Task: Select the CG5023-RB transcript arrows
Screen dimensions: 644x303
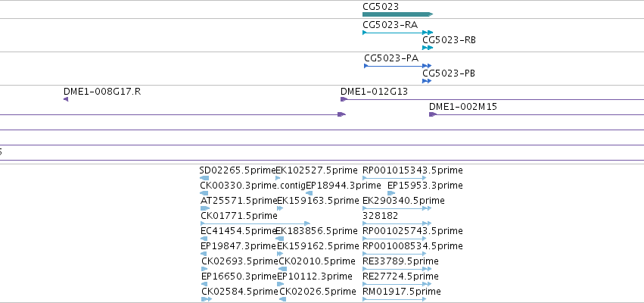Action: pyautogui.click(x=428, y=48)
